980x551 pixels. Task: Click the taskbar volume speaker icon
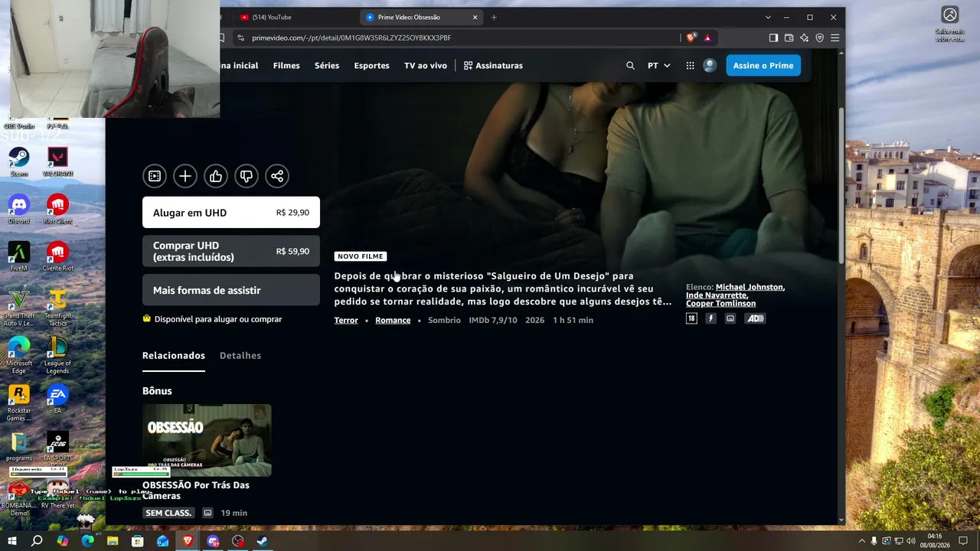913,541
